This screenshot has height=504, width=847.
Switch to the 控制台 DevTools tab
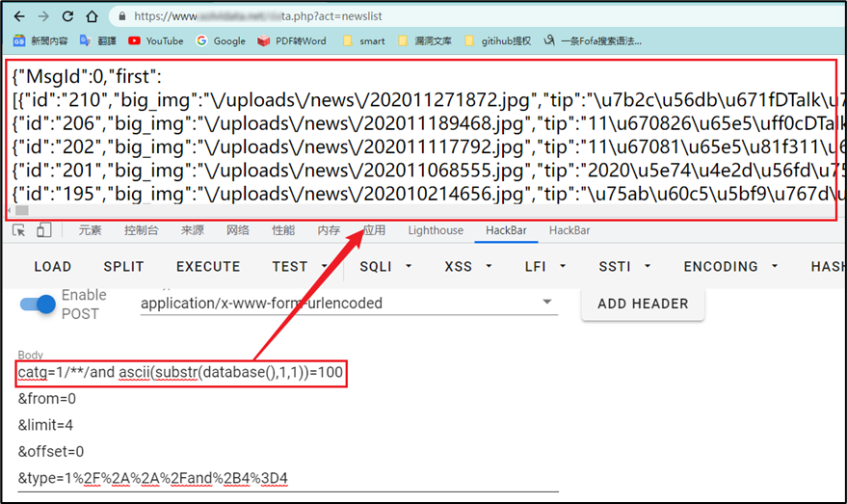click(141, 230)
